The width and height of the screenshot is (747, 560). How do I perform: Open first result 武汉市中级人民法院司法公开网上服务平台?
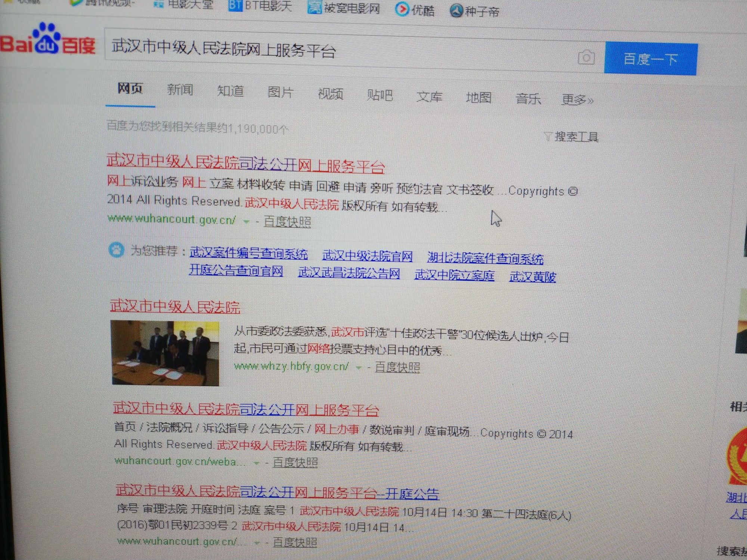click(x=245, y=164)
